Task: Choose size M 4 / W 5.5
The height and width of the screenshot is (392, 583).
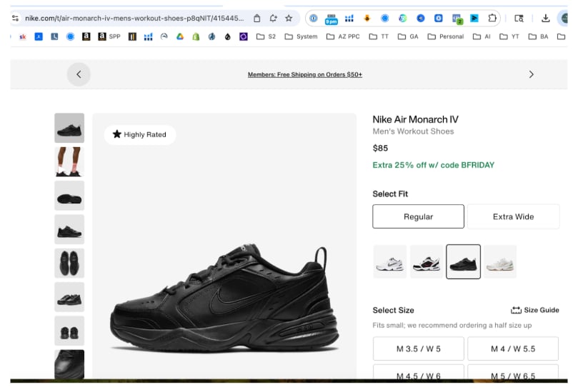Action: pos(513,349)
